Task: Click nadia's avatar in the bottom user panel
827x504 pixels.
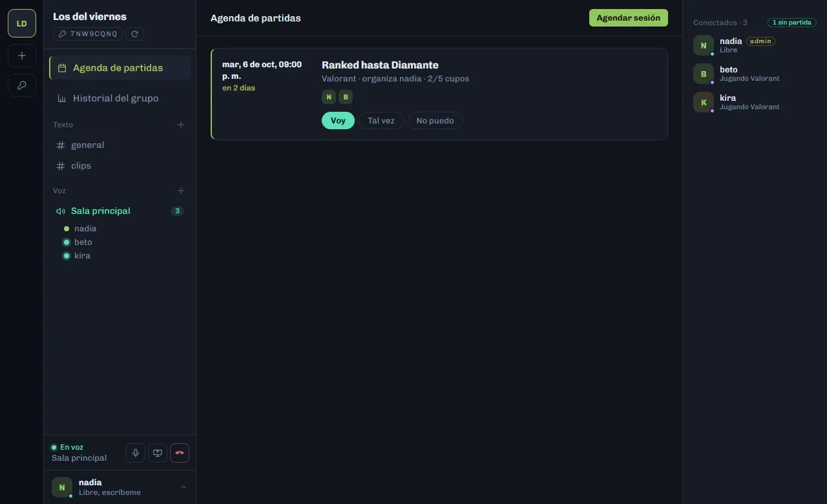Action: coord(62,487)
